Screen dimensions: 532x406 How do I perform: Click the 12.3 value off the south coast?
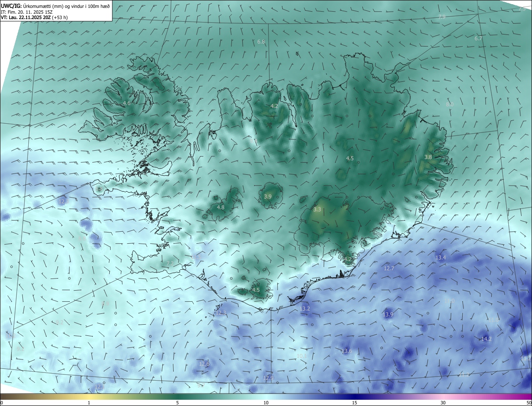pyautogui.click(x=221, y=313)
